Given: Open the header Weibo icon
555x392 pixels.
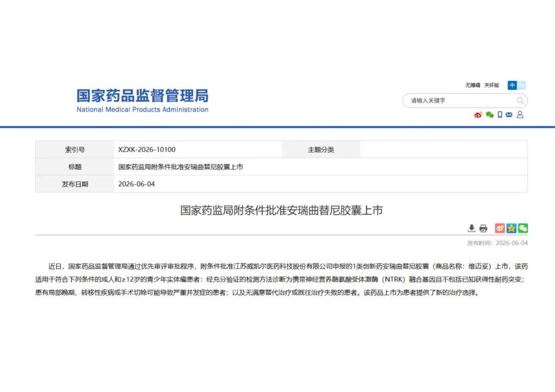Looking at the screenshot, I should pyautogui.click(x=478, y=115).
